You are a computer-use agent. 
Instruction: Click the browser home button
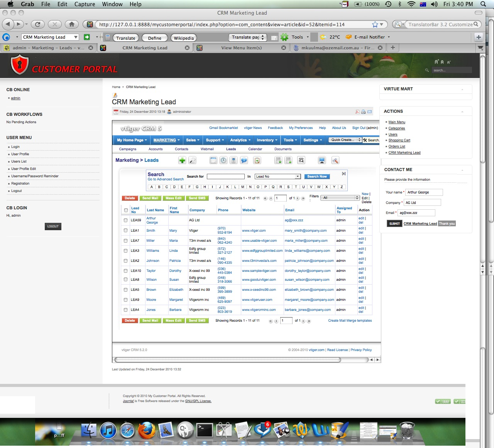(x=71, y=24)
